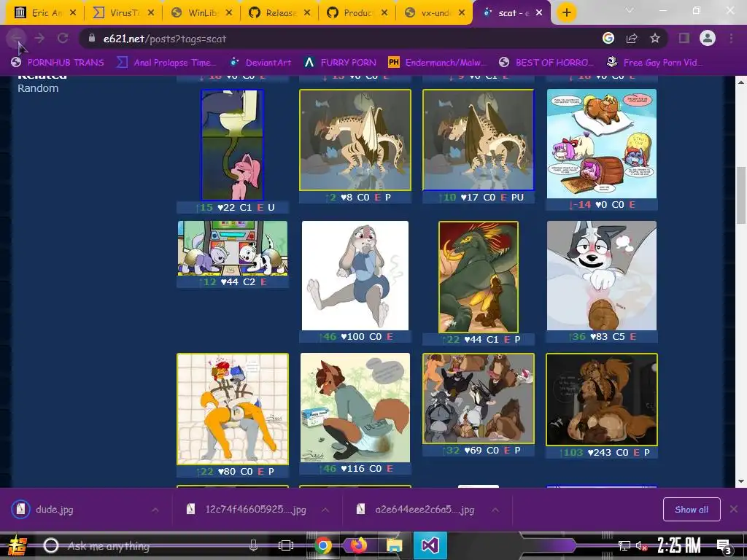Click the page scrollbar down arrow

tap(741, 481)
